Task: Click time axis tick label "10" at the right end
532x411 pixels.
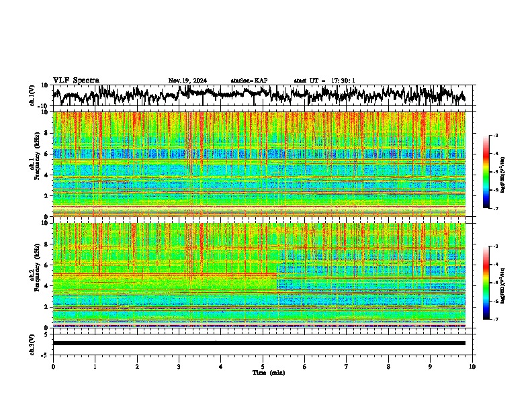Action: [x=472, y=367]
